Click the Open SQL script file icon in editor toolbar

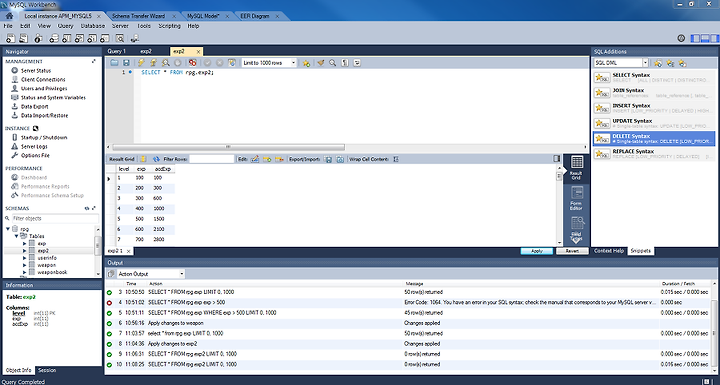pos(114,63)
